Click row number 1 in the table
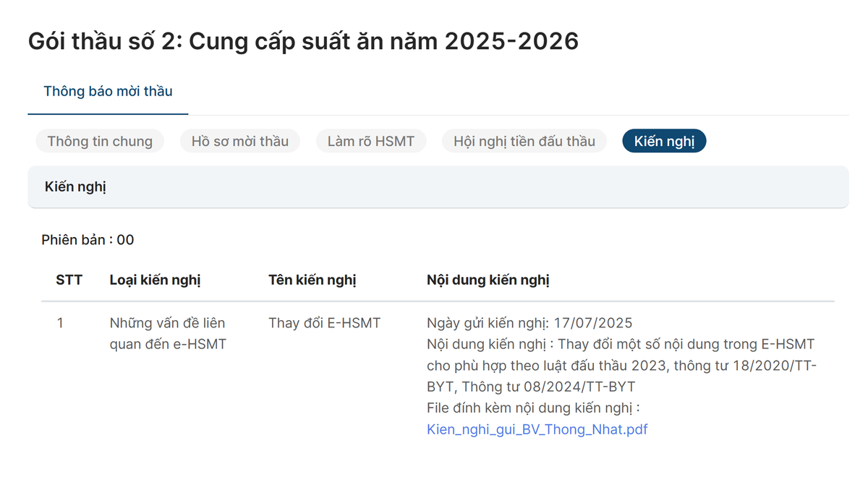This screenshot has height=490, width=868. tap(61, 323)
